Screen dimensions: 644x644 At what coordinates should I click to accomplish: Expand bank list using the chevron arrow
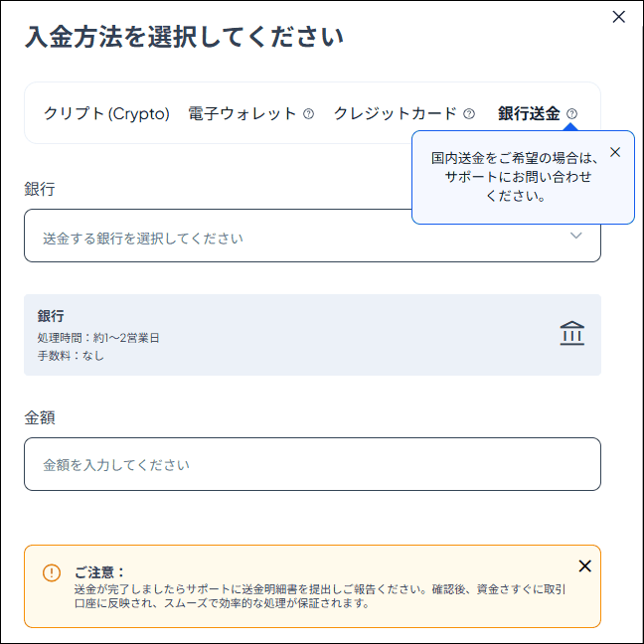[x=575, y=237]
